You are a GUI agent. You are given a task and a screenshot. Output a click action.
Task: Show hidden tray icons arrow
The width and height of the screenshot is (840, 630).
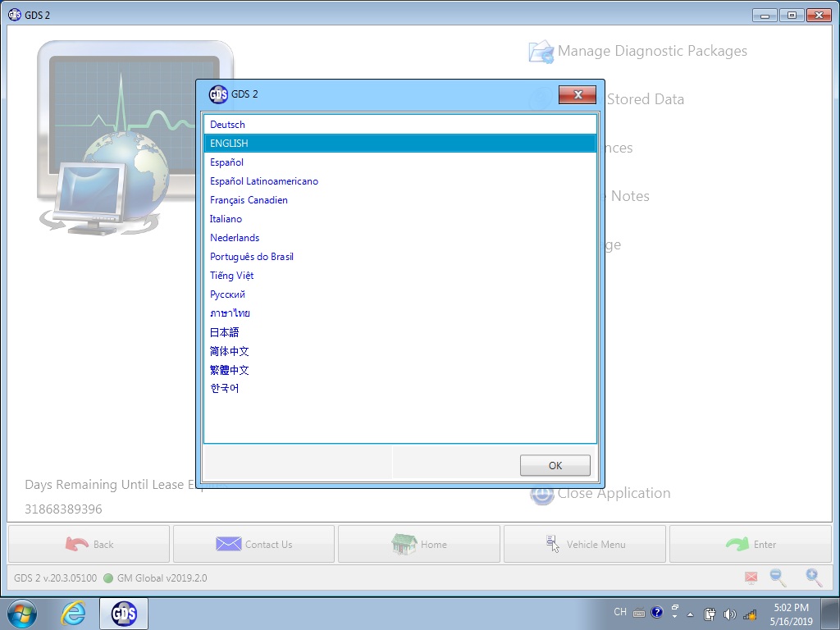pos(691,614)
